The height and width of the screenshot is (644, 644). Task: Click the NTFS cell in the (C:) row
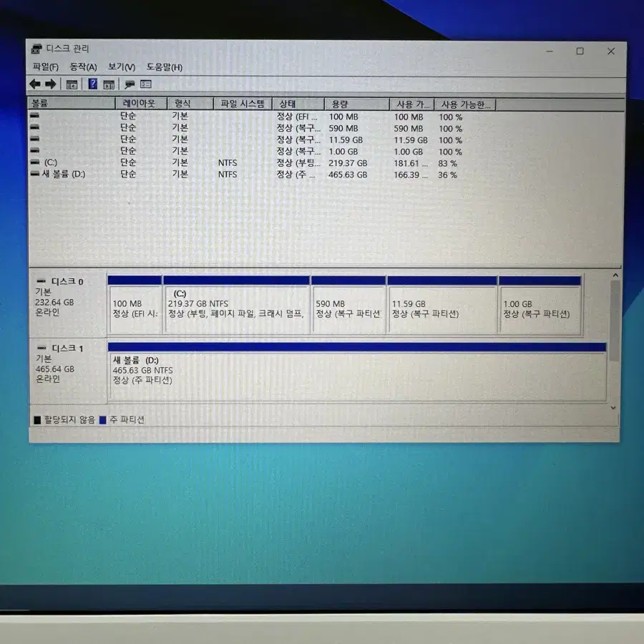[228, 162]
